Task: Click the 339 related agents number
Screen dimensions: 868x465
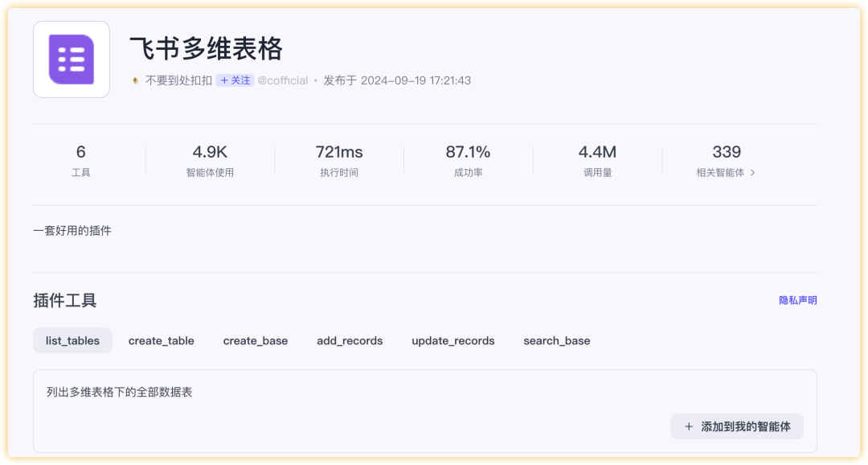Action: [727, 152]
